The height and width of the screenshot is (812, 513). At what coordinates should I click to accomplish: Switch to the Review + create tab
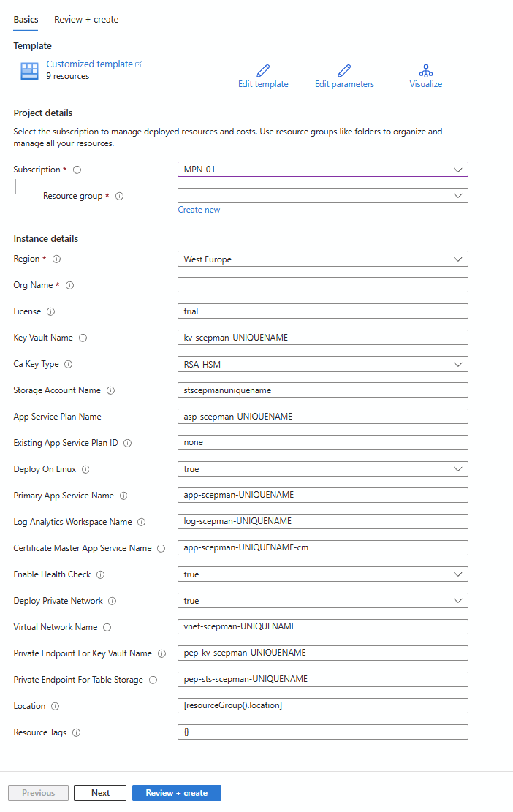click(x=86, y=20)
